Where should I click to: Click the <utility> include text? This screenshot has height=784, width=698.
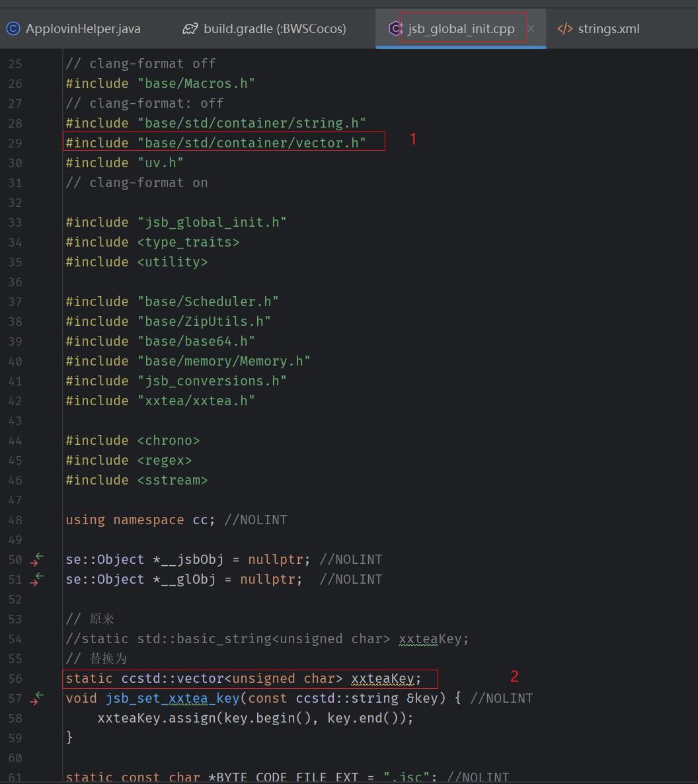click(173, 262)
